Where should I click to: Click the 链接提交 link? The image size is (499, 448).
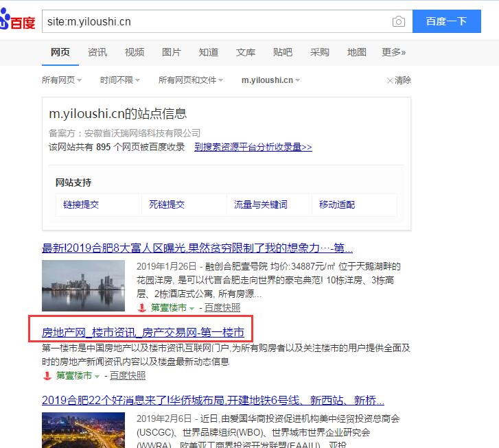81,204
